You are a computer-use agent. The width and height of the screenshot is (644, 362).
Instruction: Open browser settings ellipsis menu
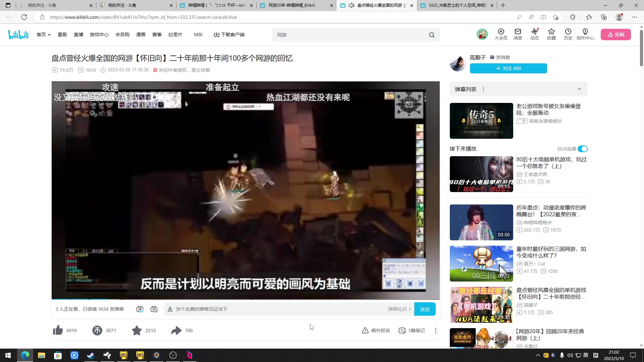click(x=634, y=17)
